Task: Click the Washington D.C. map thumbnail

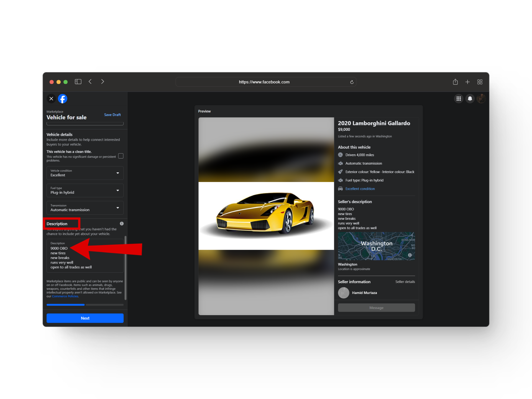Action: [x=376, y=246]
